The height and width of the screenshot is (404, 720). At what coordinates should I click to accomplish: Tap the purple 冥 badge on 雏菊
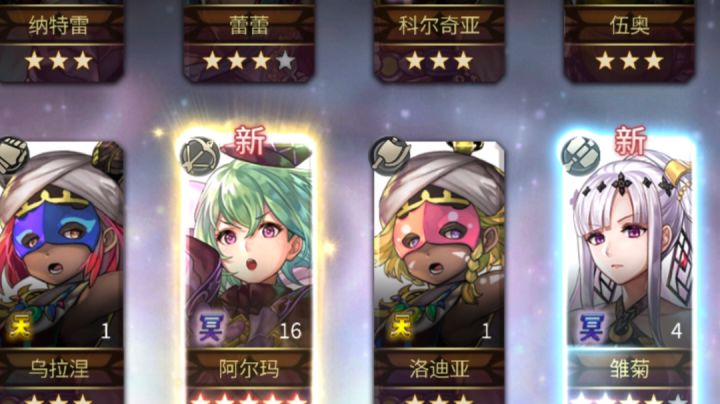pos(591,327)
